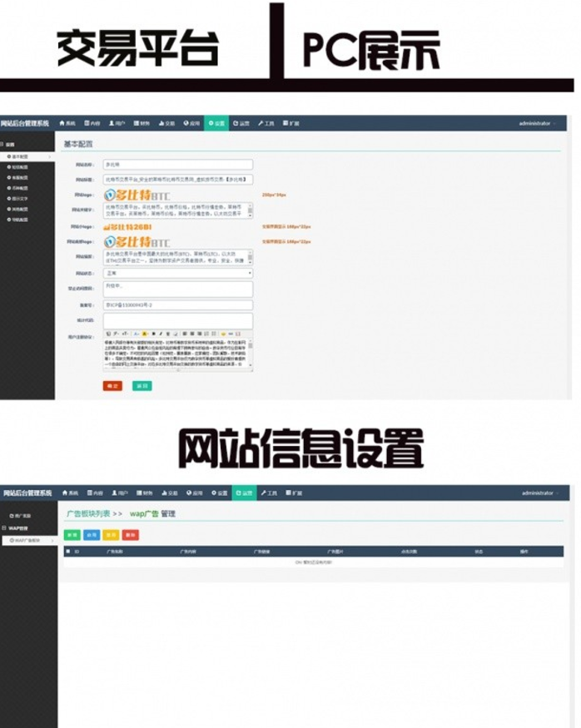Open administrator menu in 基本配置 panel
Viewport: 581px width, 728px height.
(537, 123)
